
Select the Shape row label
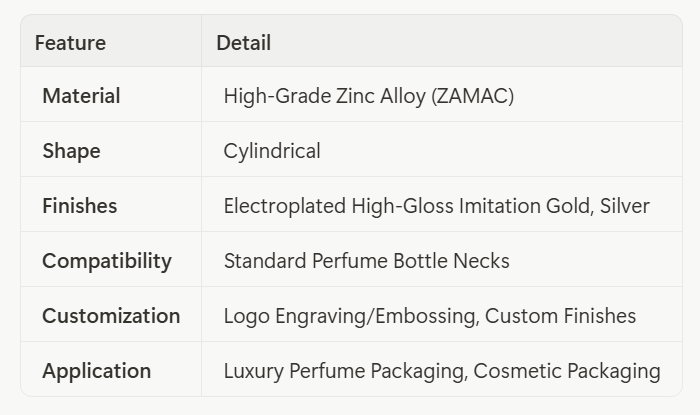71,151
